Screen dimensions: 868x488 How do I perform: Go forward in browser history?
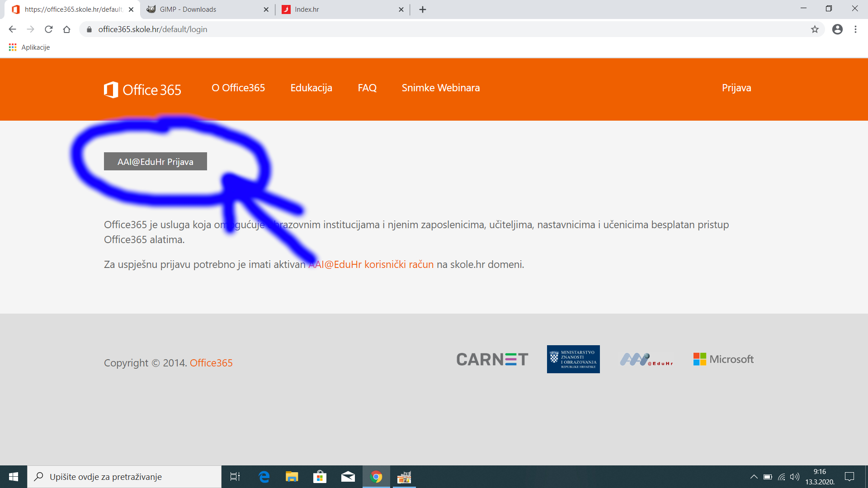click(x=30, y=29)
